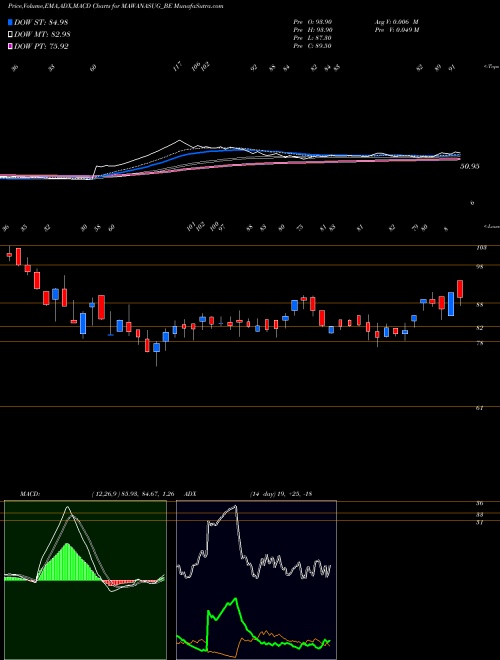This screenshot has width=500, height=660.
Task: Select the 'DOW MT: 82.98' legend text
Action: tap(42, 34)
